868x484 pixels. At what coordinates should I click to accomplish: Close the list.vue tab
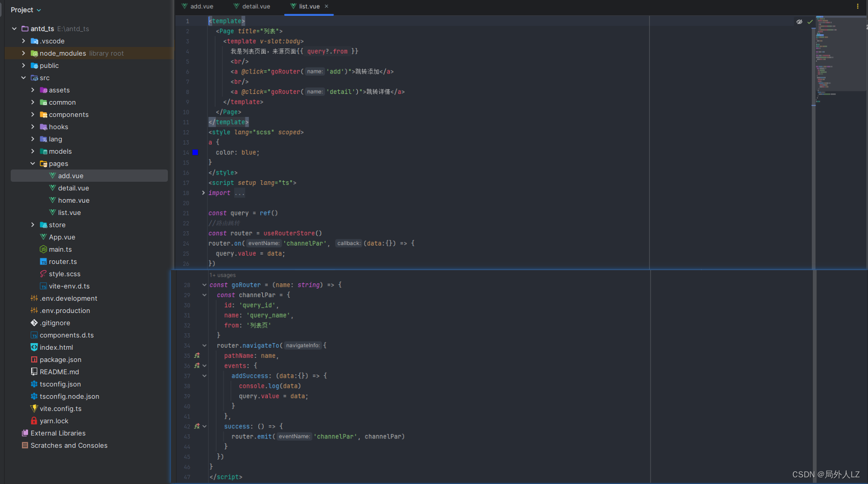point(327,6)
